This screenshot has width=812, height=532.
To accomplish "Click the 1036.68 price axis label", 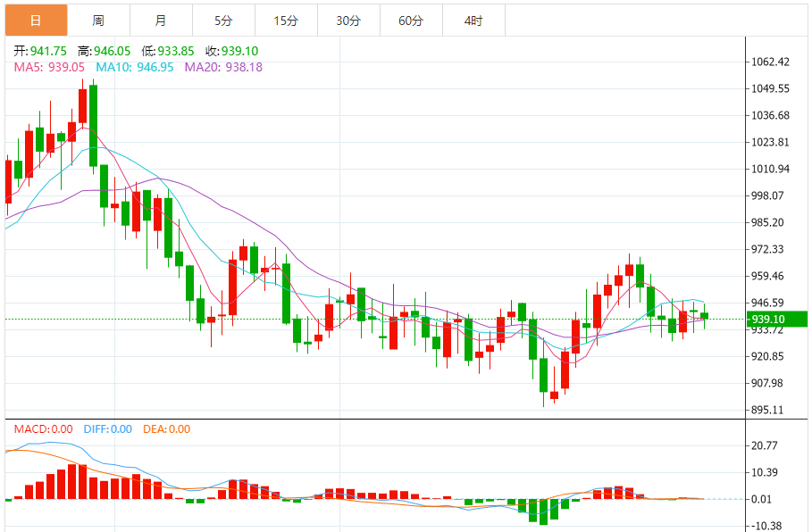I will (771, 115).
